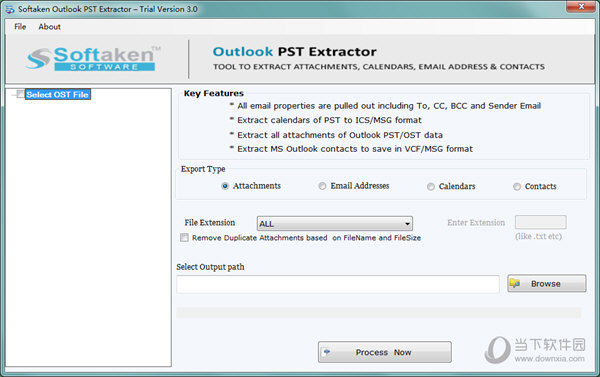Click the Enter Extension text field

pos(540,222)
